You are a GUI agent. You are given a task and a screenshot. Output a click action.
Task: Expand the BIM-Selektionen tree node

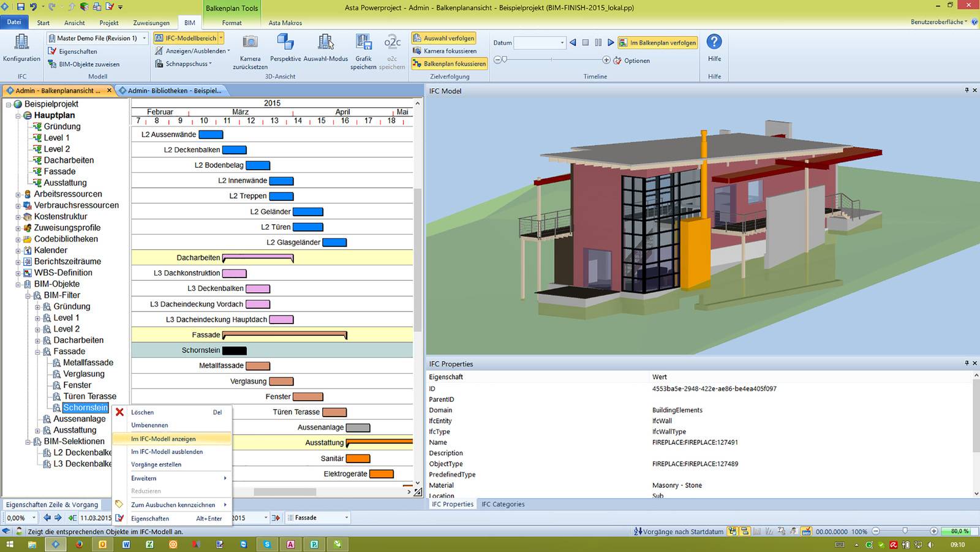[x=27, y=441]
